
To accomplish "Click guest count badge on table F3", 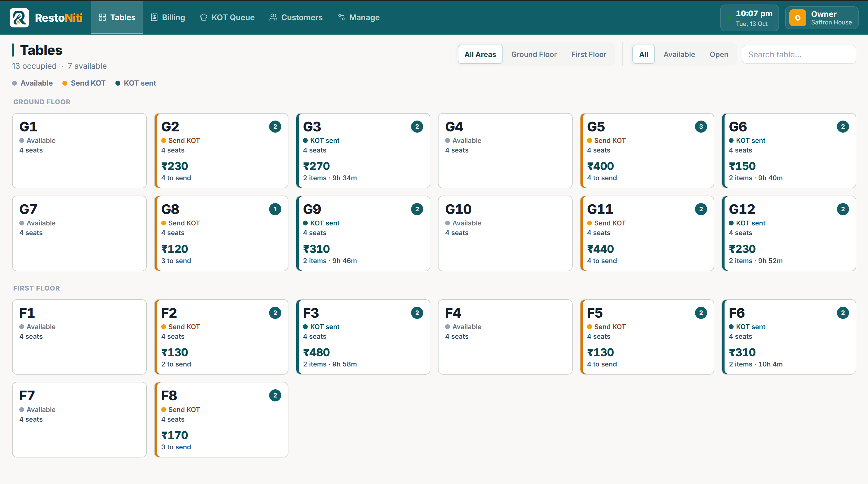I will tap(417, 313).
